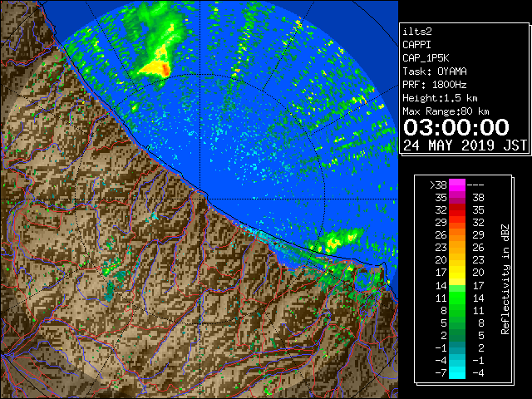Click the bright yellow 17–20 legend band
Viewport: 532px width, 399px height.
coord(457,273)
